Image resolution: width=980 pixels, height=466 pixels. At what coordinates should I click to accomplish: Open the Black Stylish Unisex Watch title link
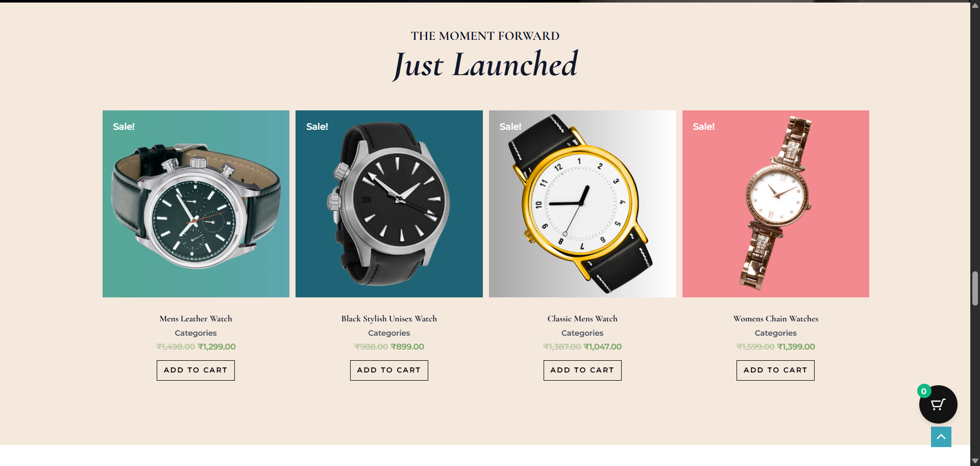(389, 319)
